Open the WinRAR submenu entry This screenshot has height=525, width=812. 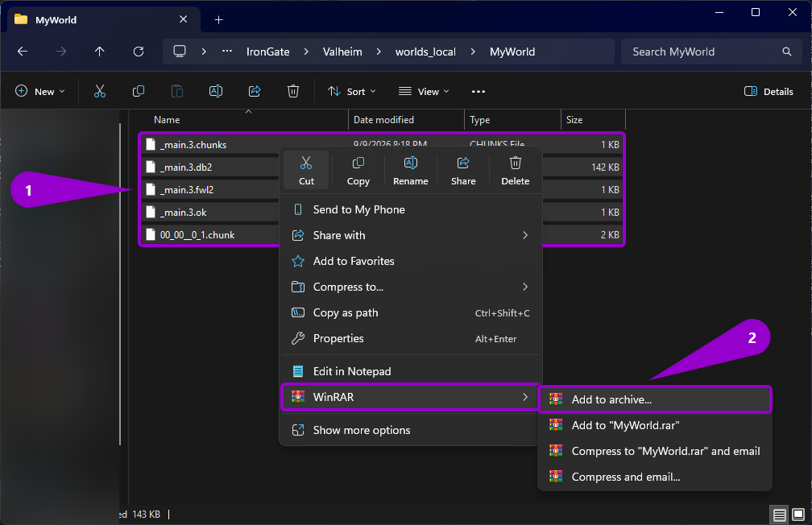pyautogui.click(x=411, y=397)
